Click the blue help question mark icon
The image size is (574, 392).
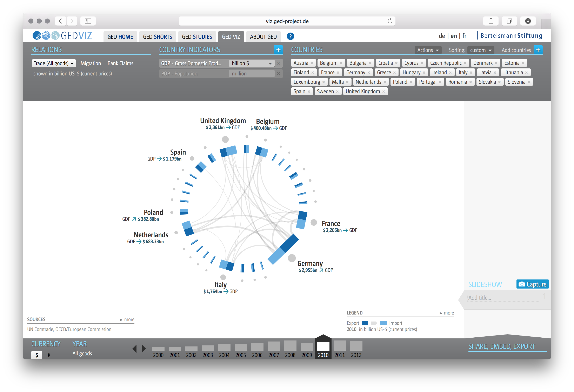click(x=290, y=36)
